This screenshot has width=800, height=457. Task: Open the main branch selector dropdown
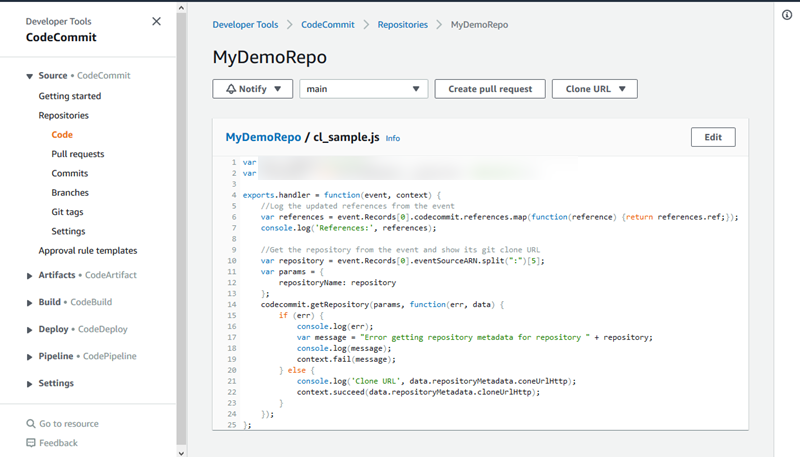click(363, 89)
